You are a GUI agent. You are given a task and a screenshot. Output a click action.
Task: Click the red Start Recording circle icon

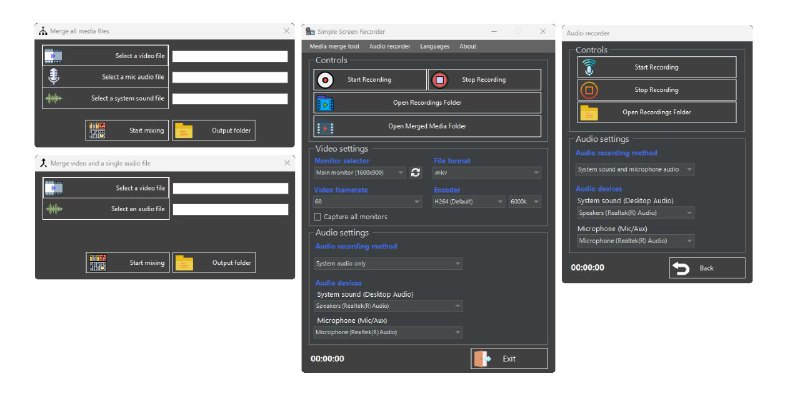coord(325,80)
